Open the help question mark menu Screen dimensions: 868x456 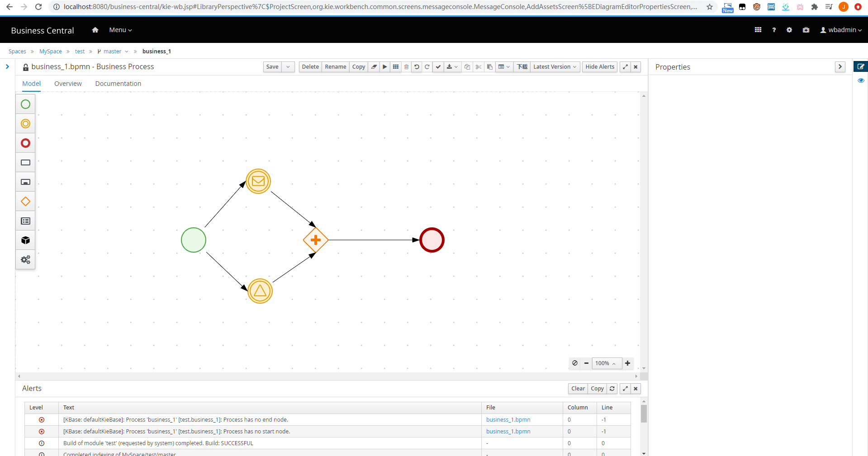774,30
